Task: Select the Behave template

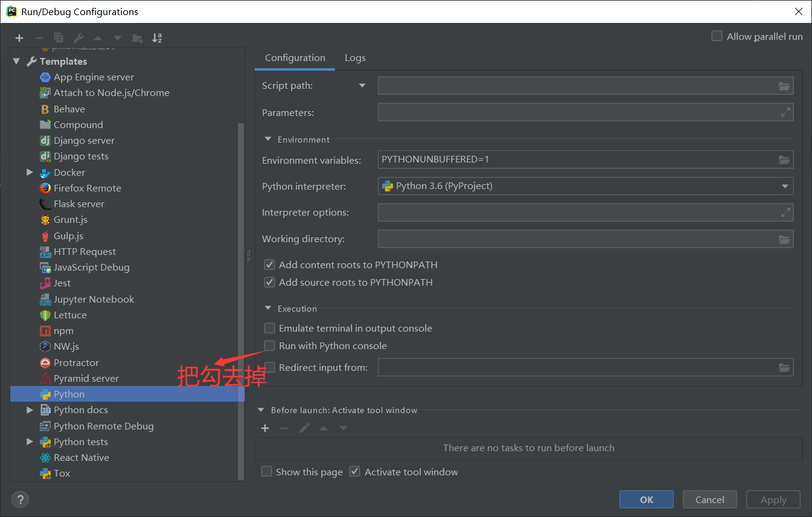Action: click(69, 109)
